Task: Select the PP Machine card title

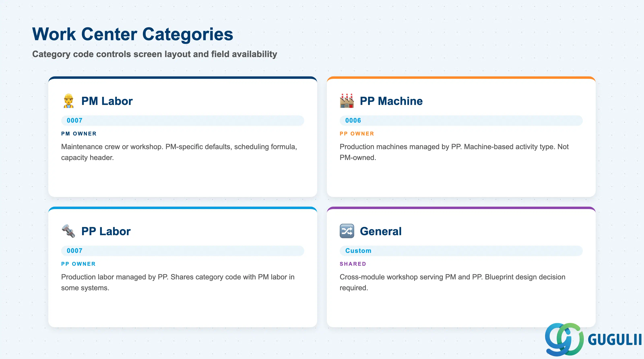Action: [391, 101]
